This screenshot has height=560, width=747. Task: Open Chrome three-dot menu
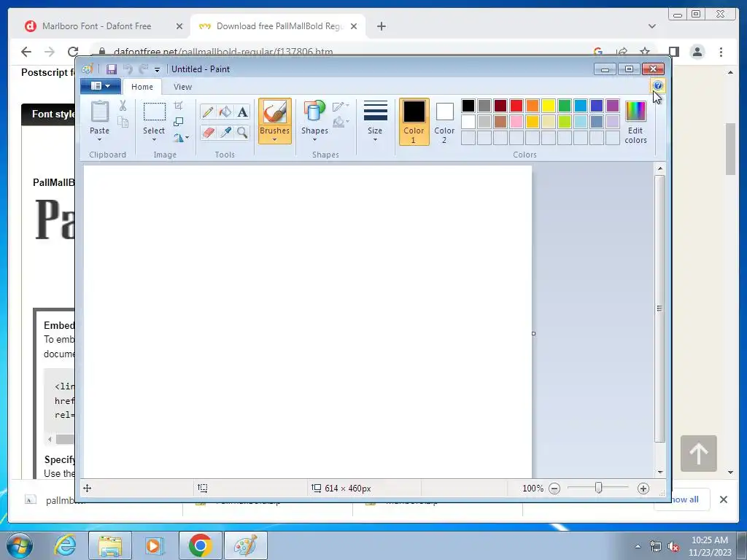click(x=721, y=52)
